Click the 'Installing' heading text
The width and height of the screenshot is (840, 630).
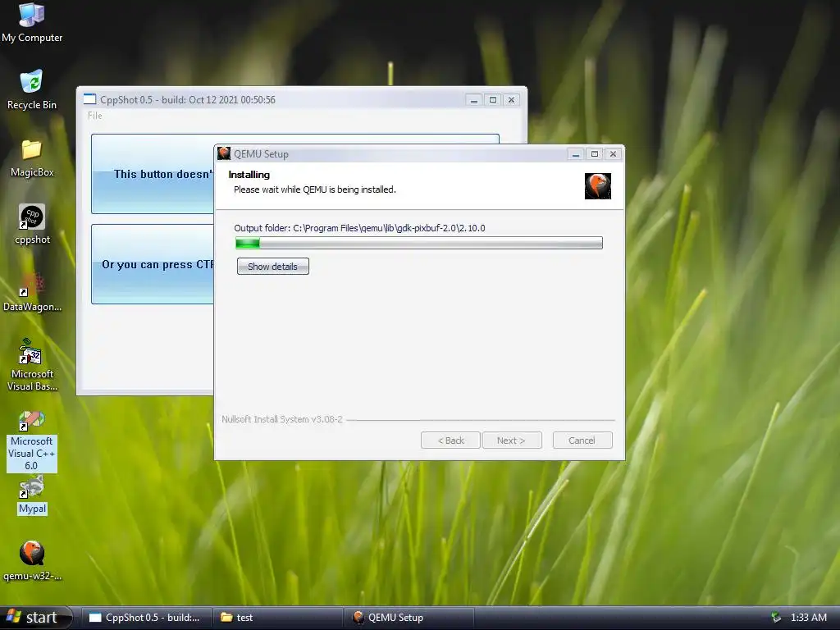[x=249, y=174]
